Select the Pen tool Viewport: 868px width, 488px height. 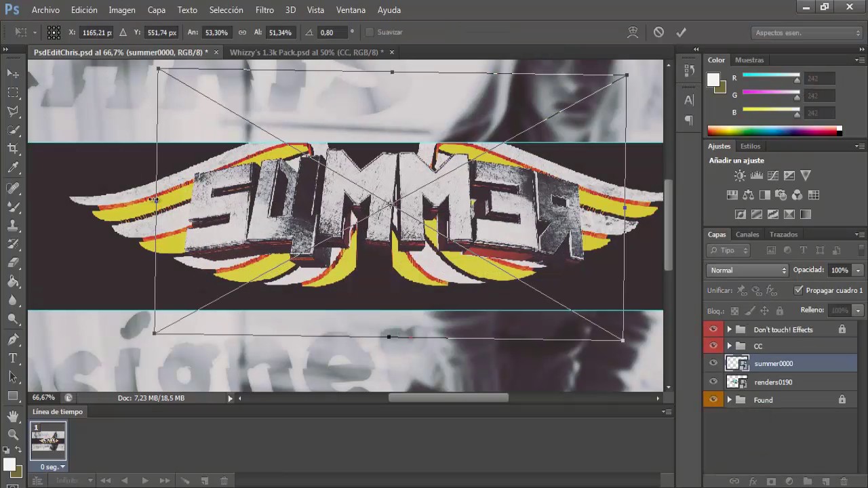tap(13, 339)
